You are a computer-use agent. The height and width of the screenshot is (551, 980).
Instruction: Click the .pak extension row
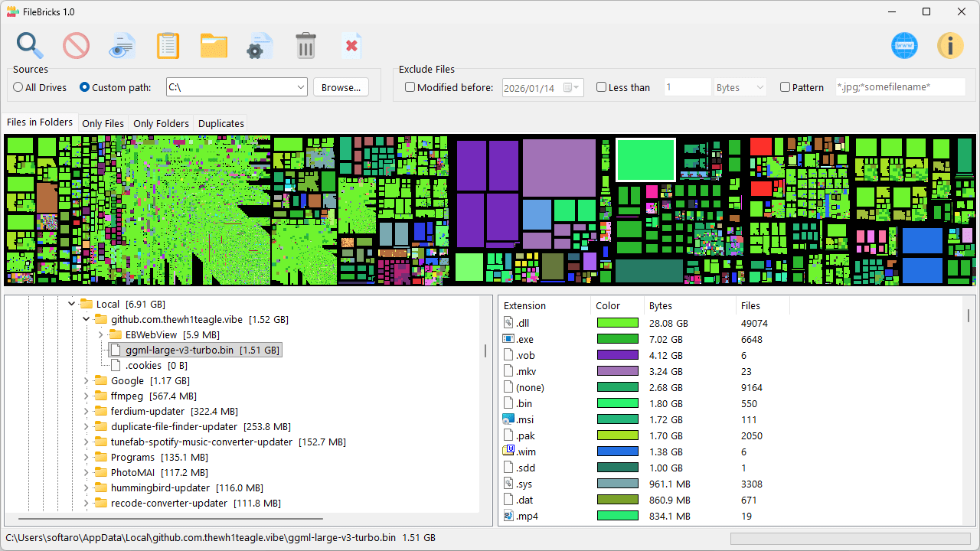point(731,435)
